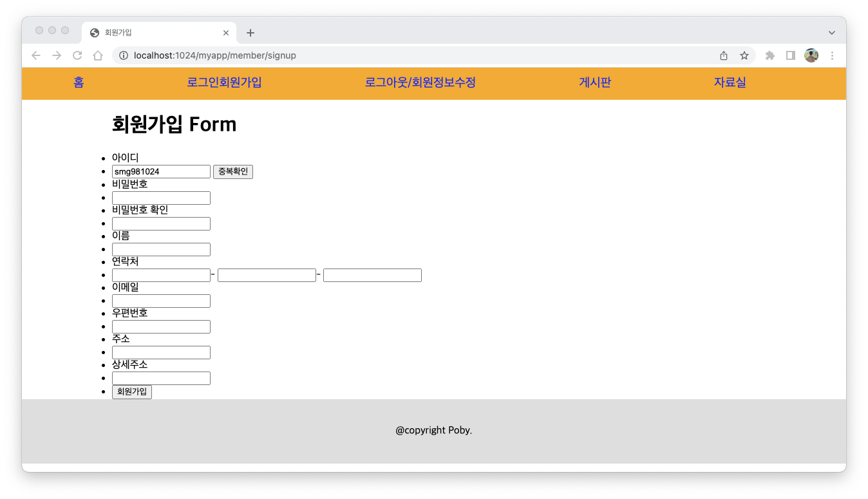Image resolution: width=868 pixels, height=499 pixels.
Task: Click the 중복확인 button
Action: pos(233,172)
